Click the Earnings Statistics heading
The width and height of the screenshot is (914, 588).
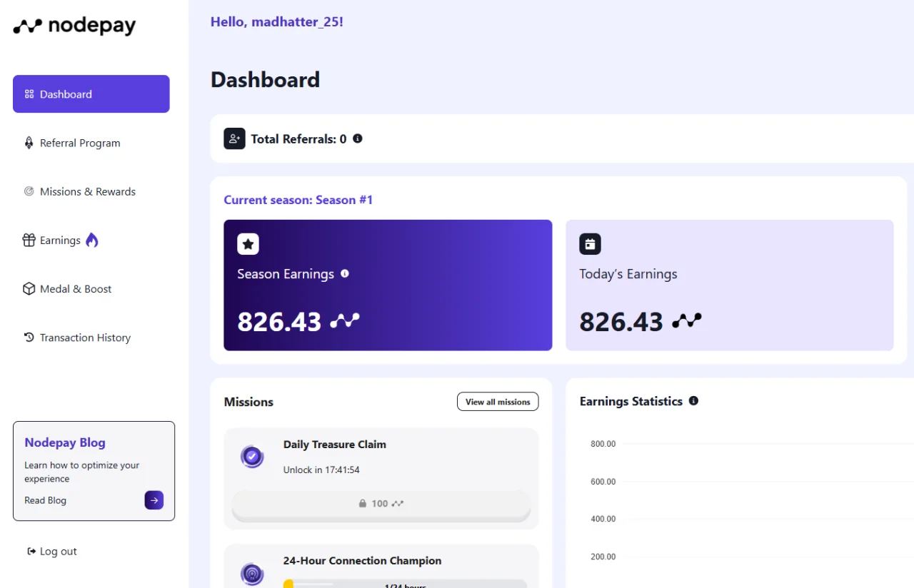631,401
